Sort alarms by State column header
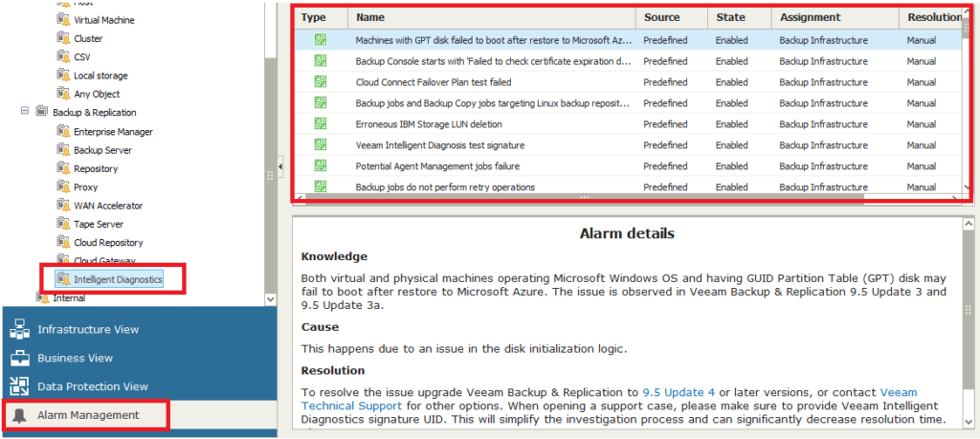980x439 pixels. coord(741,17)
